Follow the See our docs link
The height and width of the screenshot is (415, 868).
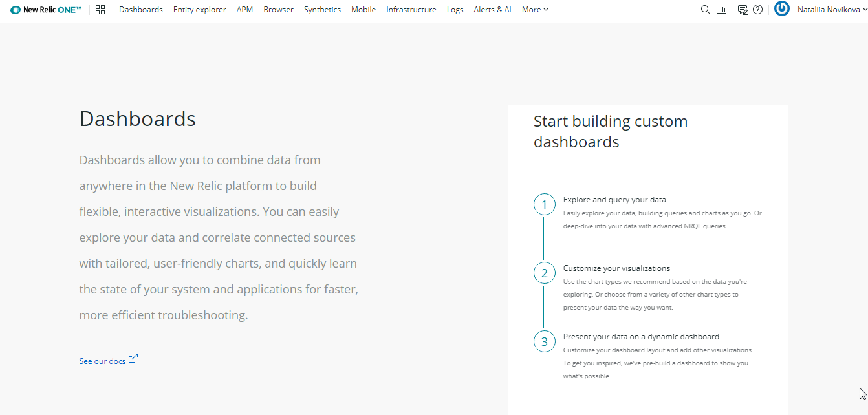tap(102, 361)
